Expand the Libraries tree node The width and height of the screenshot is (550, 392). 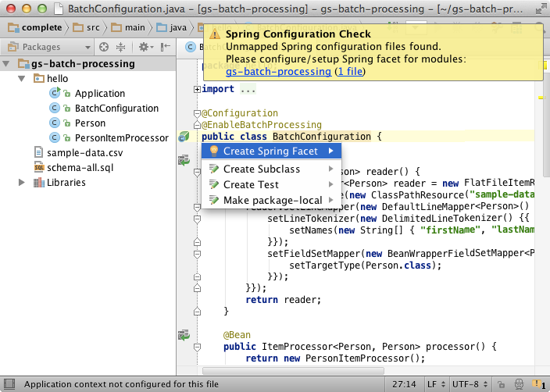22,183
